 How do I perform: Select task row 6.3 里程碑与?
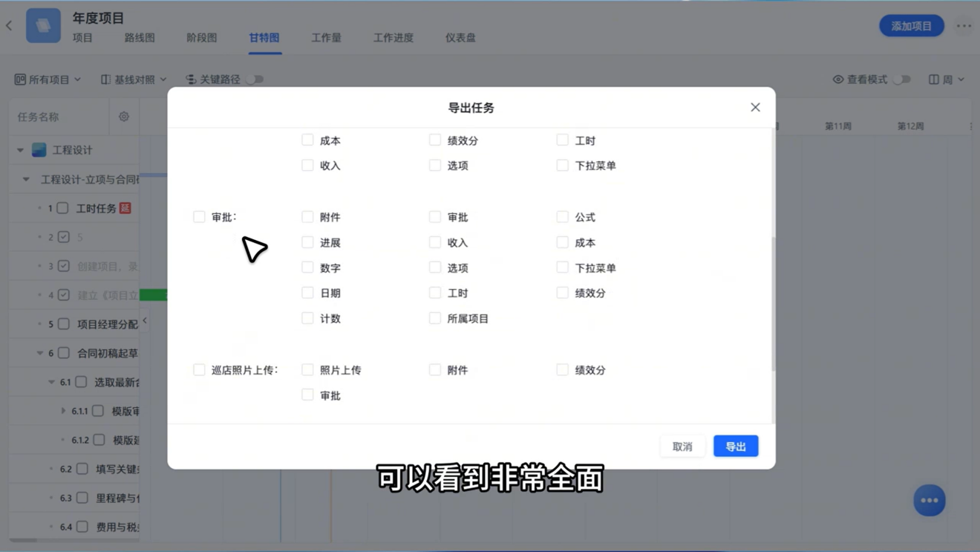(x=74, y=498)
